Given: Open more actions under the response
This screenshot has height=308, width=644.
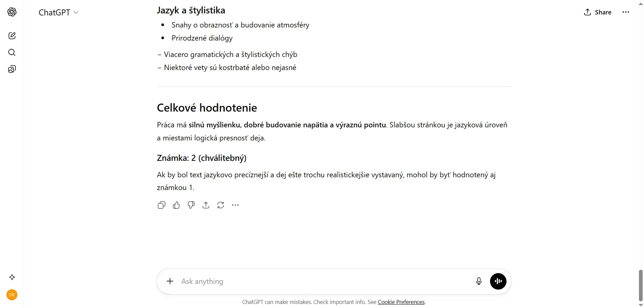Looking at the screenshot, I should point(235,205).
